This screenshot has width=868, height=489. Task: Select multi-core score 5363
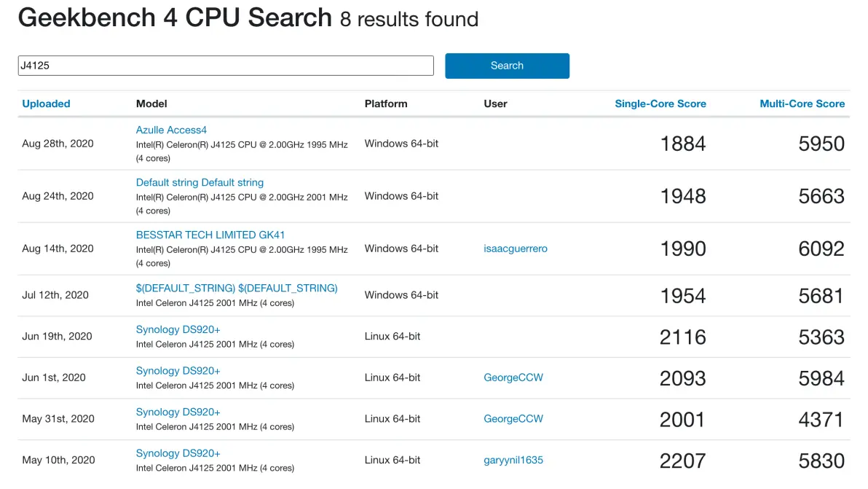[821, 337]
